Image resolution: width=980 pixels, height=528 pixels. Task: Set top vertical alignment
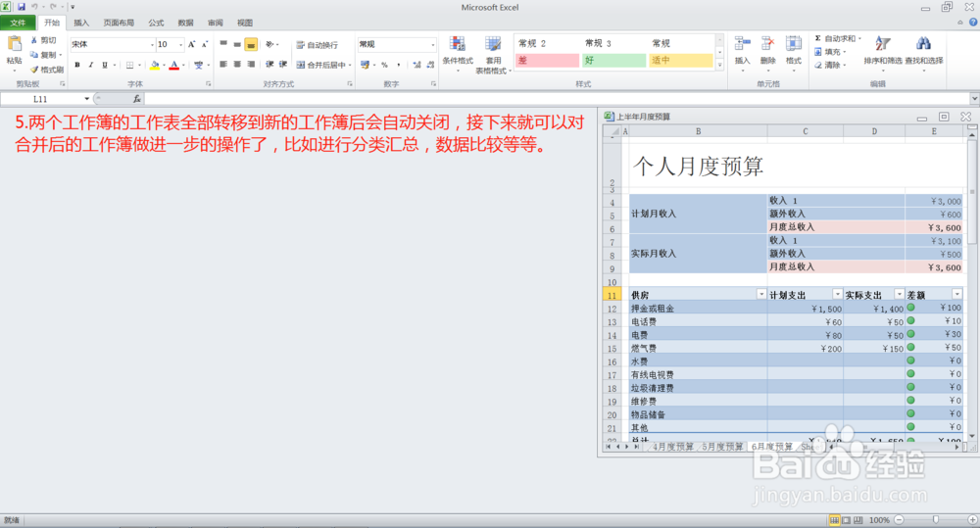pos(223,44)
